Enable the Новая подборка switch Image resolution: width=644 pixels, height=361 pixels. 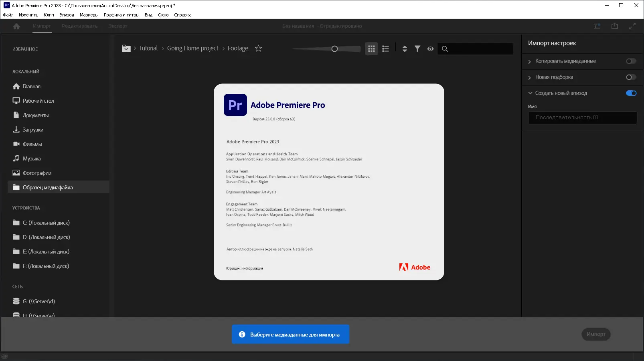(631, 77)
